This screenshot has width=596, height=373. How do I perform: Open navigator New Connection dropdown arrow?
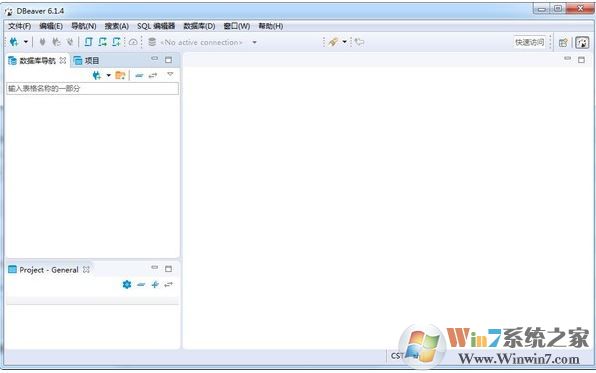108,75
